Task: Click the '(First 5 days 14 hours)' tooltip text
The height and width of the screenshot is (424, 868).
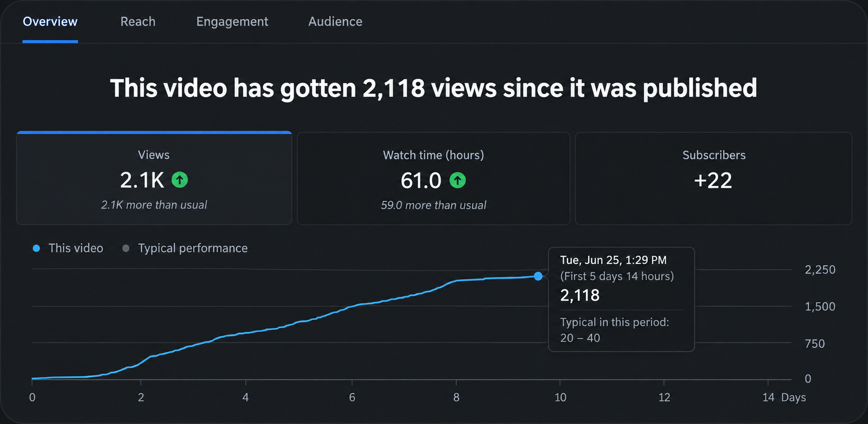Action: (617, 276)
